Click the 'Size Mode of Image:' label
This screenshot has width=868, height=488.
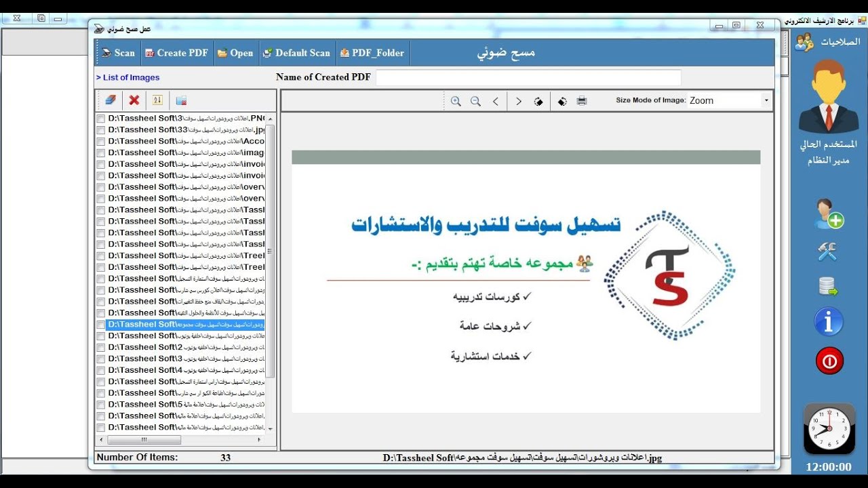[651, 100]
